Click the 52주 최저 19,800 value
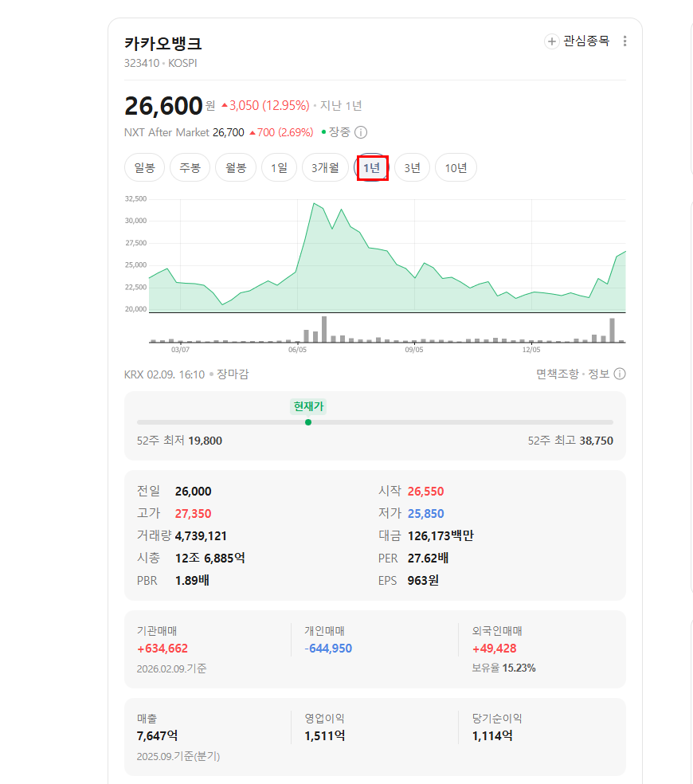This screenshot has width=693, height=784. (x=205, y=441)
